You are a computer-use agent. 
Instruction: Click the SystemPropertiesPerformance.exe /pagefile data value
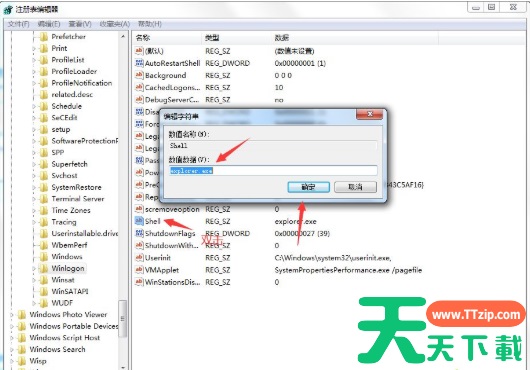348,270
